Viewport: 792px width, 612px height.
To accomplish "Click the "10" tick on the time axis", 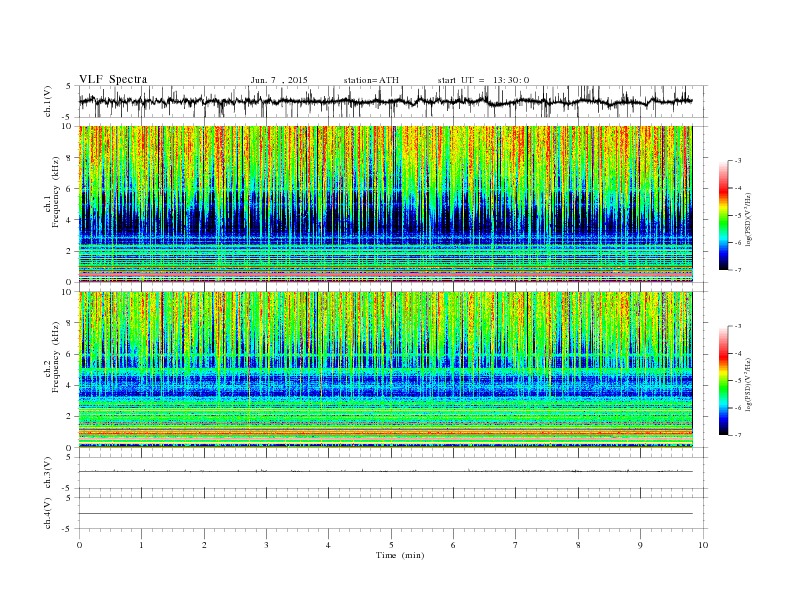I will 703,545.
